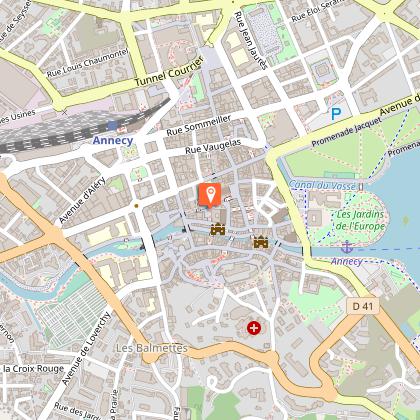Click the Rue Louis Chaumontel label
This screenshot has width=420, height=420.
click(87, 62)
